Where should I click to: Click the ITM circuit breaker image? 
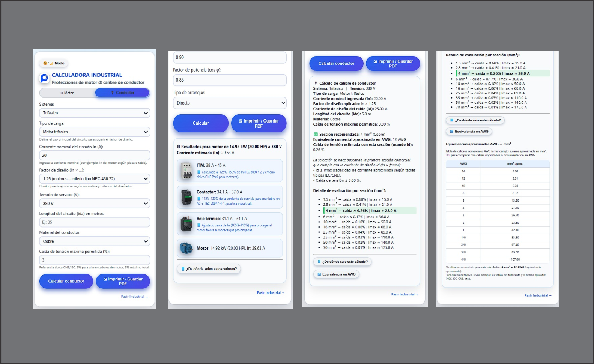point(186,171)
